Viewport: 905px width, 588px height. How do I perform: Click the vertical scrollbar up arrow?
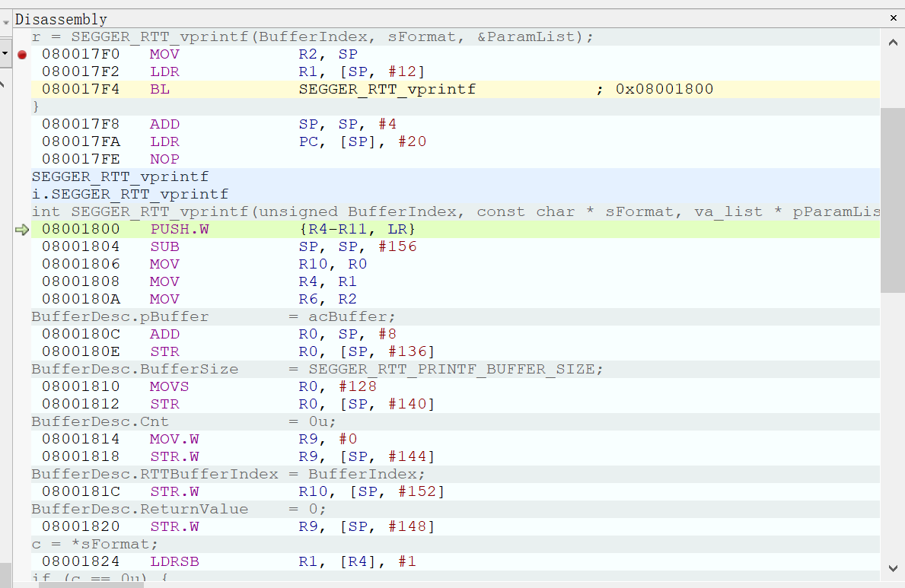point(893,43)
